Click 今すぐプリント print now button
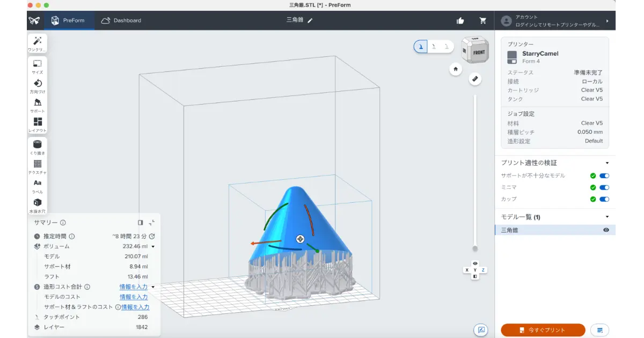Screen dimensions: 644x338 tap(543, 330)
